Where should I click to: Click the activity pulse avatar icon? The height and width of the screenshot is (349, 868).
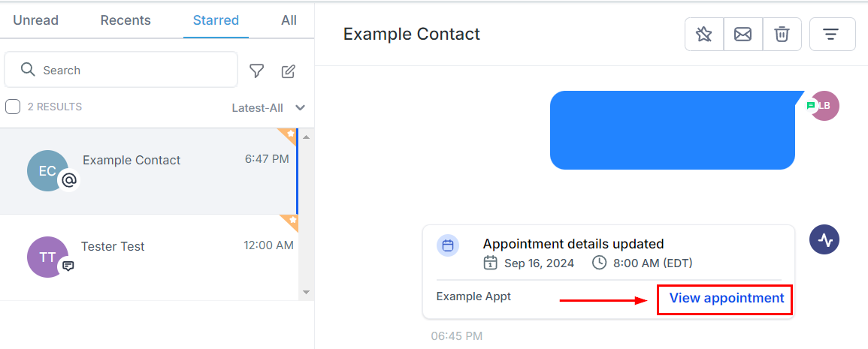(824, 240)
